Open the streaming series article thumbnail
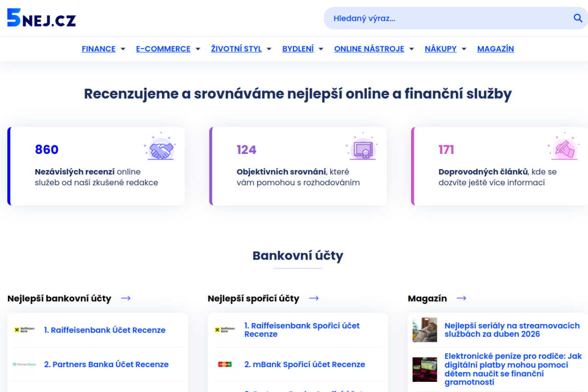588x392 pixels. pyautogui.click(x=425, y=330)
